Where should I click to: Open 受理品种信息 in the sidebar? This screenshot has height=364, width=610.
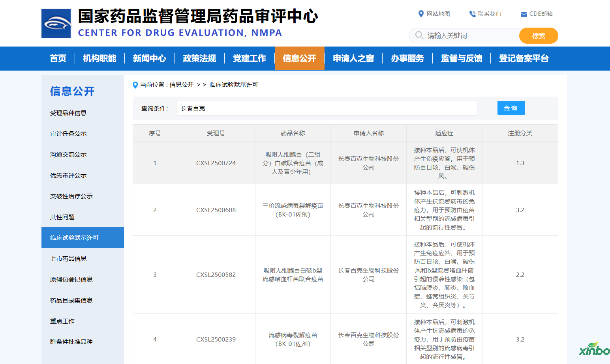68,113
